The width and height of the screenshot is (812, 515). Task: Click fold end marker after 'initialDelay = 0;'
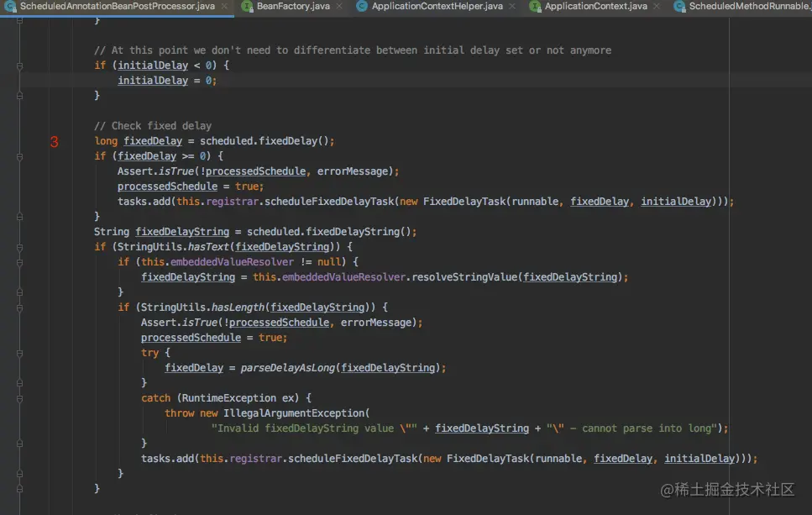(19, 96)
